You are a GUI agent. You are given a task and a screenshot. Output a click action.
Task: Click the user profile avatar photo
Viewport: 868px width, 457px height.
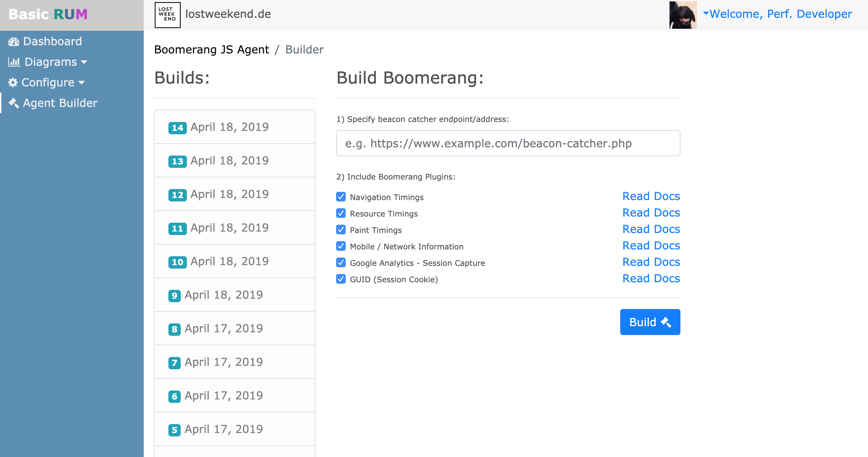click(x=682, y=14)
